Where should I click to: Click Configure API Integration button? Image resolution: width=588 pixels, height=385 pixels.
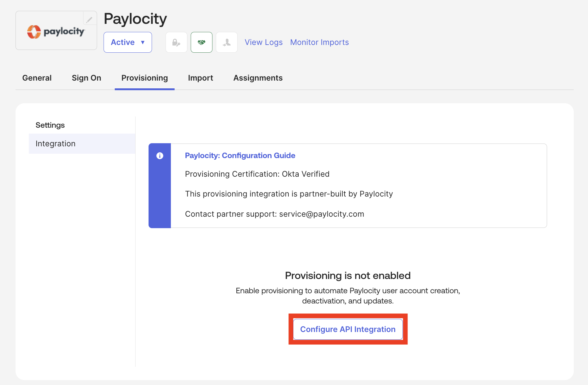pos(348,329)
